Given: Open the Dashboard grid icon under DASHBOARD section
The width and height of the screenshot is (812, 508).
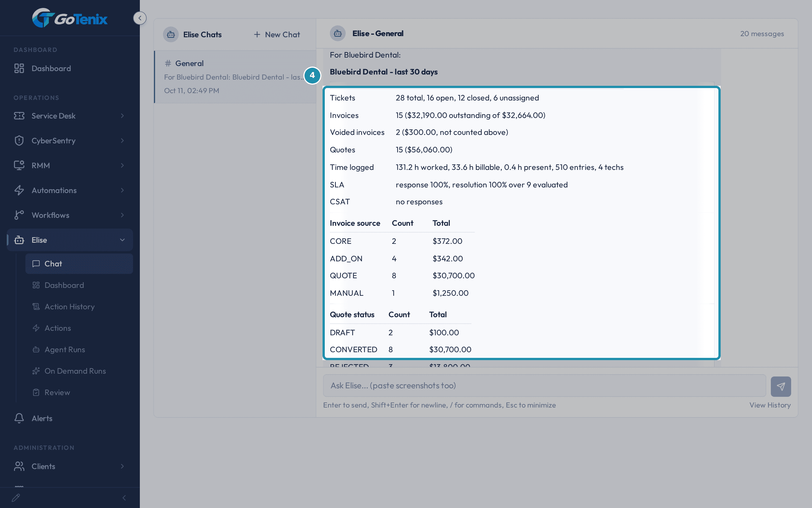Looking at the screenshot, I should click(19, 69).
